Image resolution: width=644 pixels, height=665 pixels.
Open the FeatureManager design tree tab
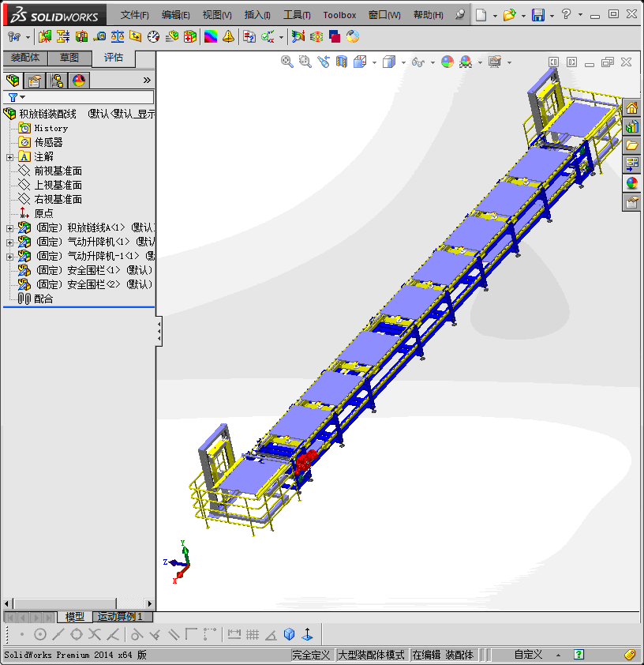tap(13, 80)
